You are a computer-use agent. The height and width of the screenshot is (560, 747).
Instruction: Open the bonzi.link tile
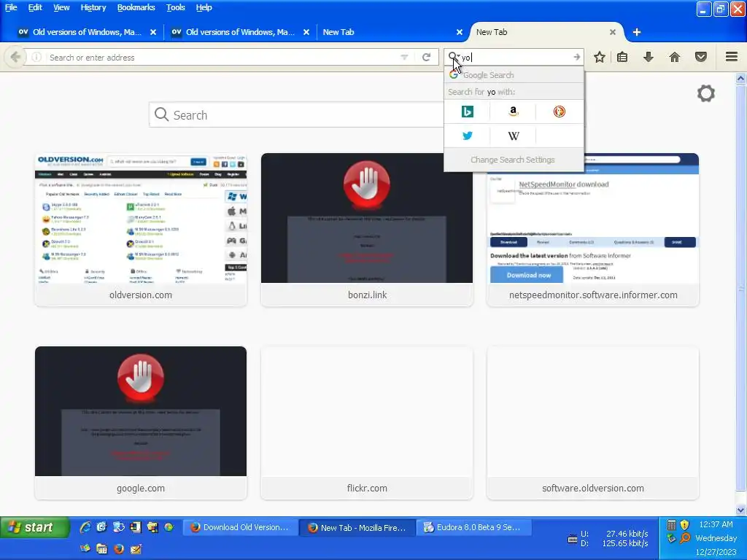(367, 230)
